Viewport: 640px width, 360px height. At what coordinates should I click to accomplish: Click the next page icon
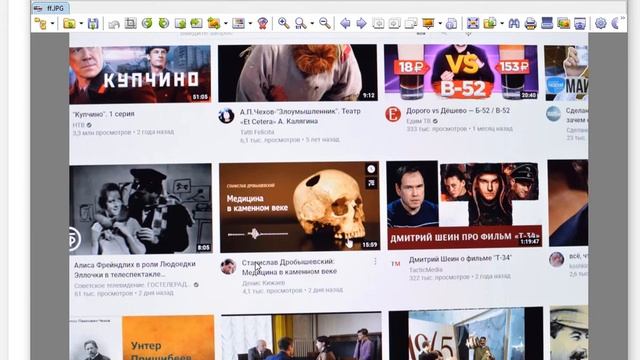[395, 24]
